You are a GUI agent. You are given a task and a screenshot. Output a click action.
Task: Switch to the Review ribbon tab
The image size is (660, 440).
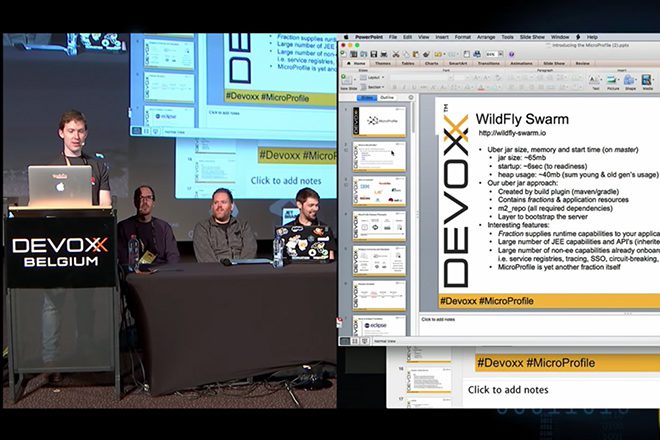point(583,63)
